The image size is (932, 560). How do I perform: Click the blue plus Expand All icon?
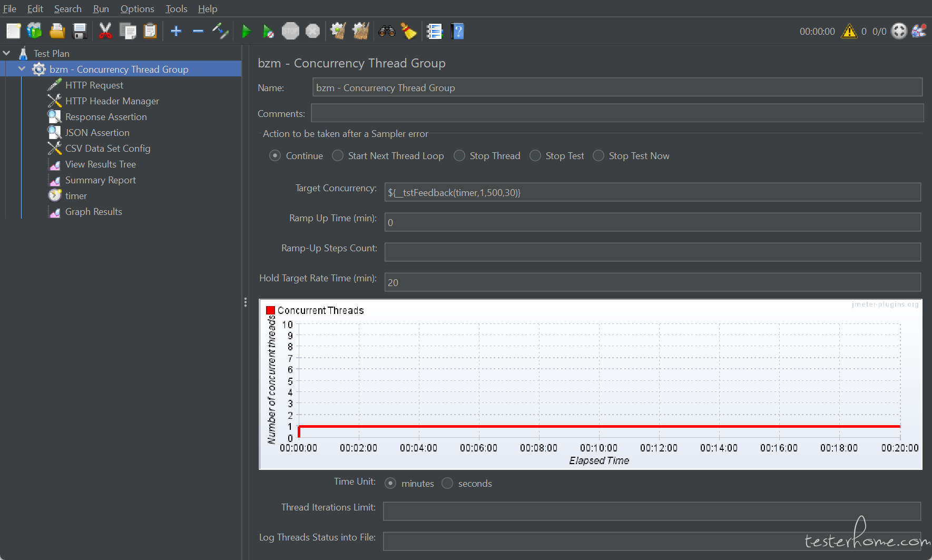[x=176, y=32]
